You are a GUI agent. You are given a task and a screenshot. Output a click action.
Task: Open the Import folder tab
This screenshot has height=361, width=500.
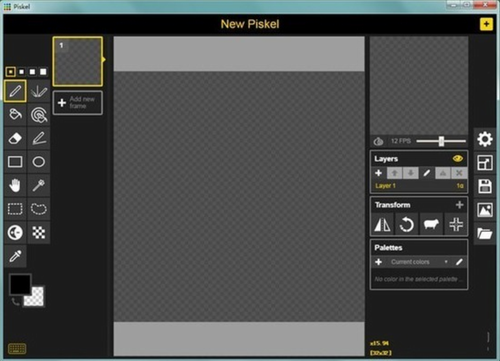point(485,234)
